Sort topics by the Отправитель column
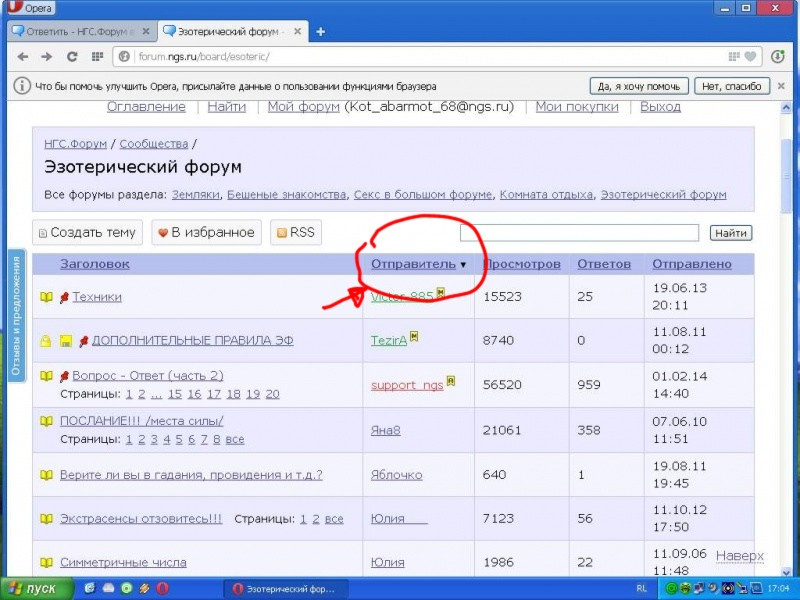The height and width of the screenshot is (600, 800). pos(413,264)
